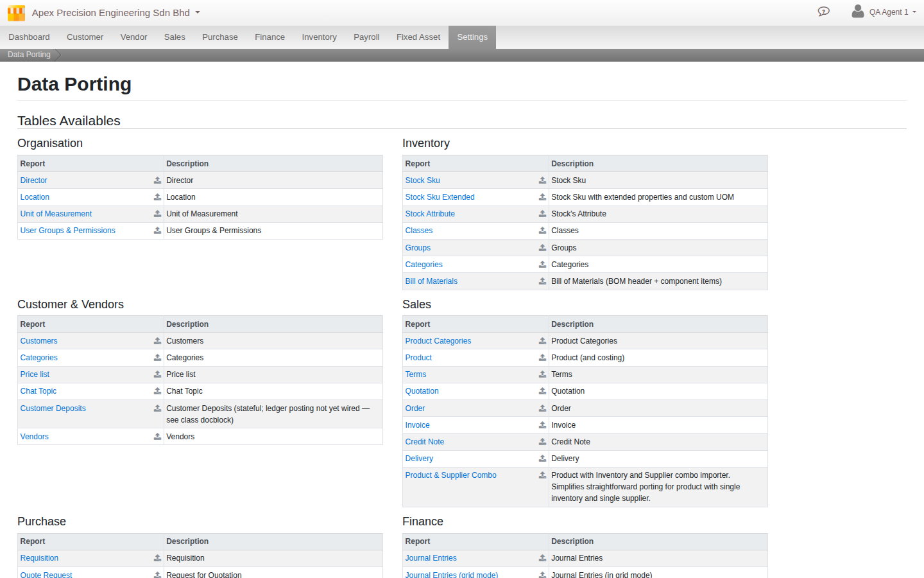Click the upload icon in the Customers row
The height and width of the screenshot is (578, 924).
point(157,341)
